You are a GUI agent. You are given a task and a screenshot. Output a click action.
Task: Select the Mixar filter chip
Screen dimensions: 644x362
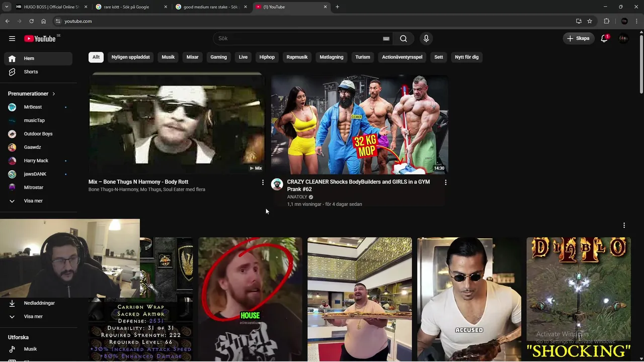pos(193,57)
